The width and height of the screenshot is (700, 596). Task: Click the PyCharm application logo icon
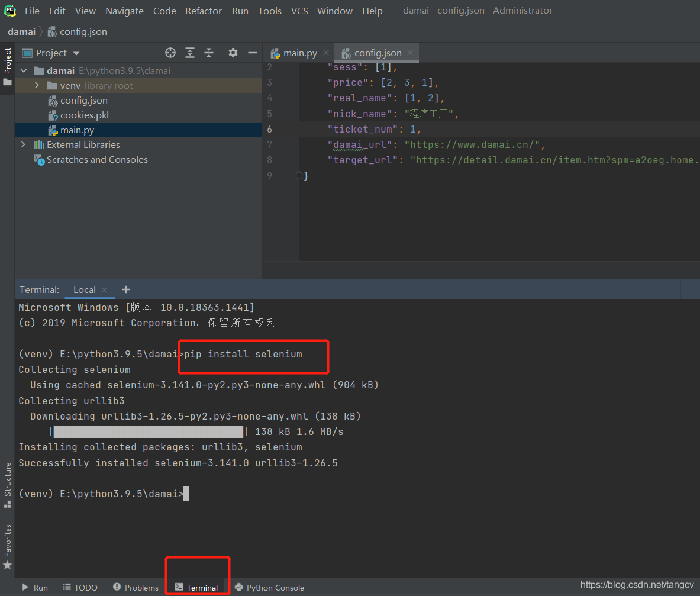10,10
